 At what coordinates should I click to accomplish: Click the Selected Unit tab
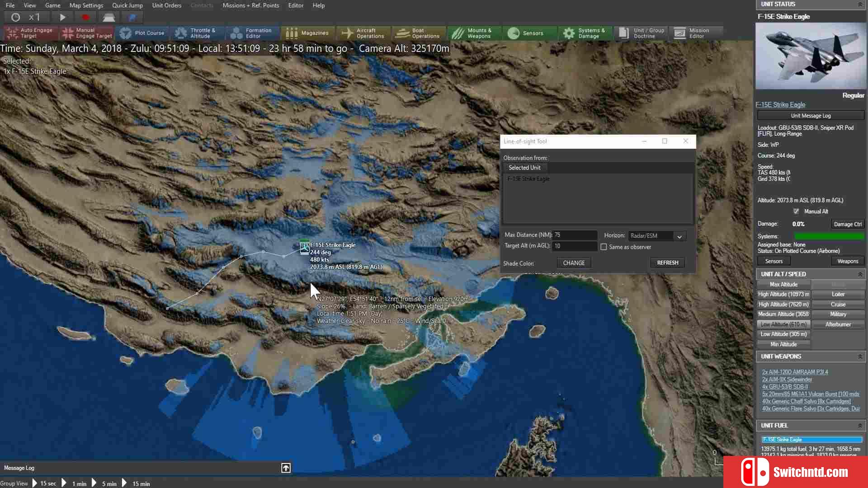coord(524,168)
